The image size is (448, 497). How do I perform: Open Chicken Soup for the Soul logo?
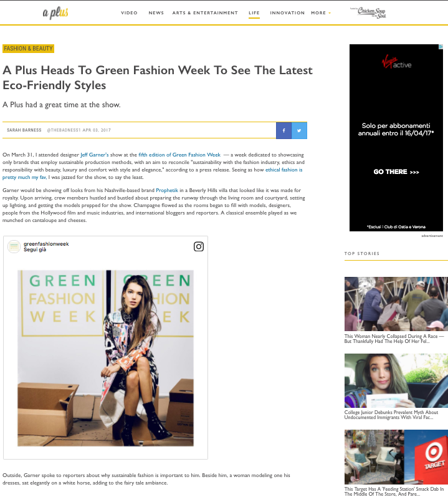tap(368, 12)
